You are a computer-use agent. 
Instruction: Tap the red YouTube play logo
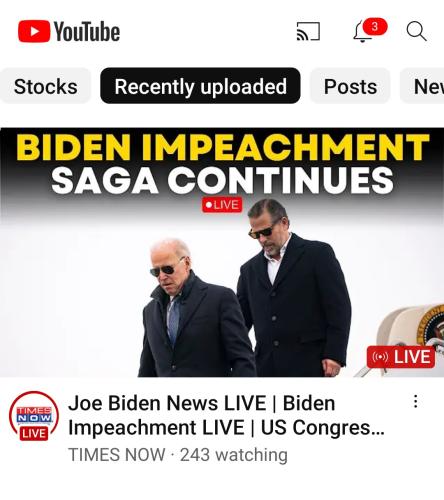point(34,31)
